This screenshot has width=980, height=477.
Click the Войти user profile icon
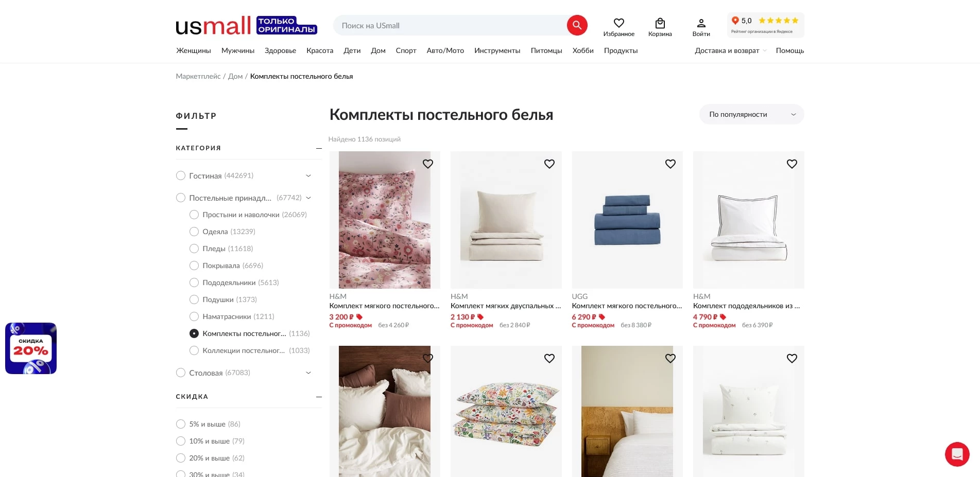(x=701, y=23)
